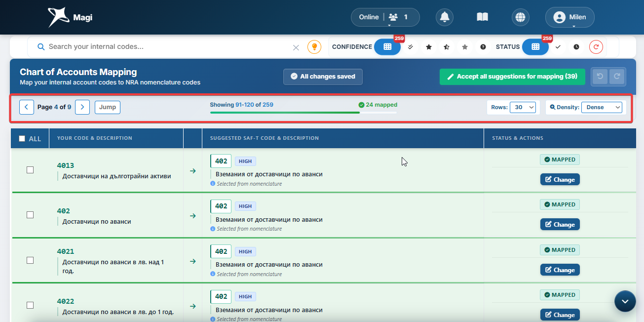Click MAPPED badge in row 4021

click(x=560, y=250)
